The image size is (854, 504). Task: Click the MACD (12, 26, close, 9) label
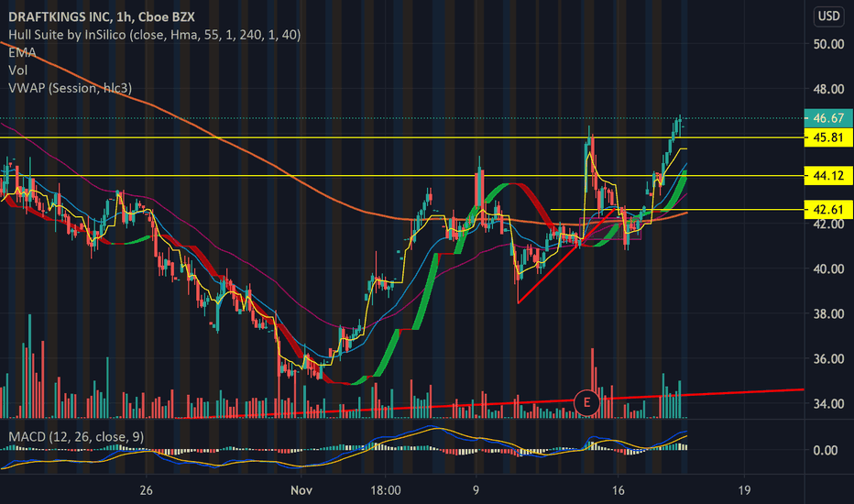76,436
